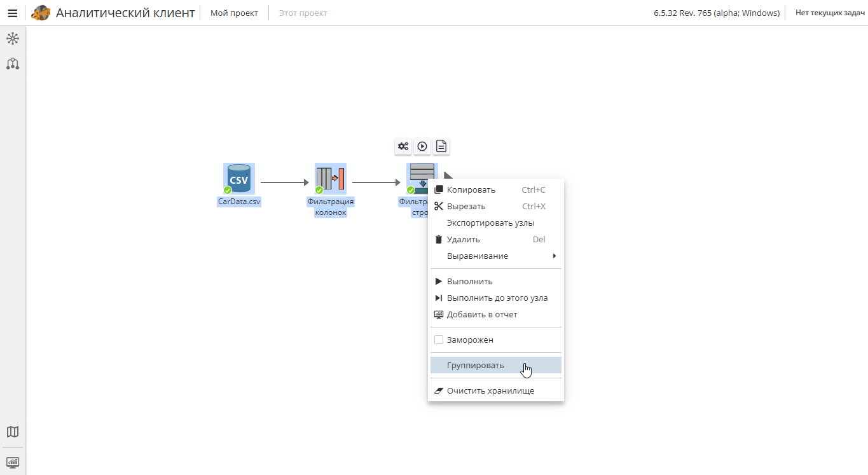Click the snowflake-shaped icon in left sidebar

coord(13,39)
